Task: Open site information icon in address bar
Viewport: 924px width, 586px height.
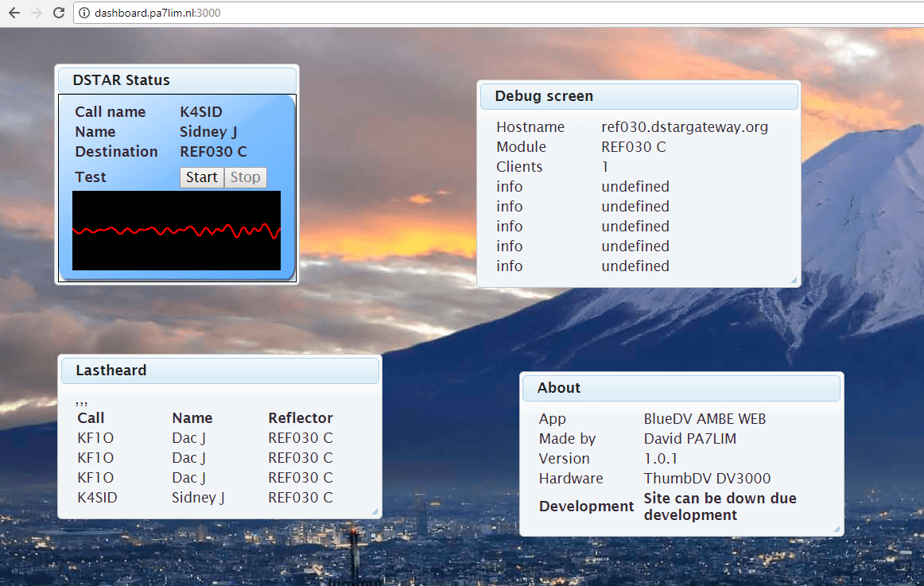Action: coord(84,13)
